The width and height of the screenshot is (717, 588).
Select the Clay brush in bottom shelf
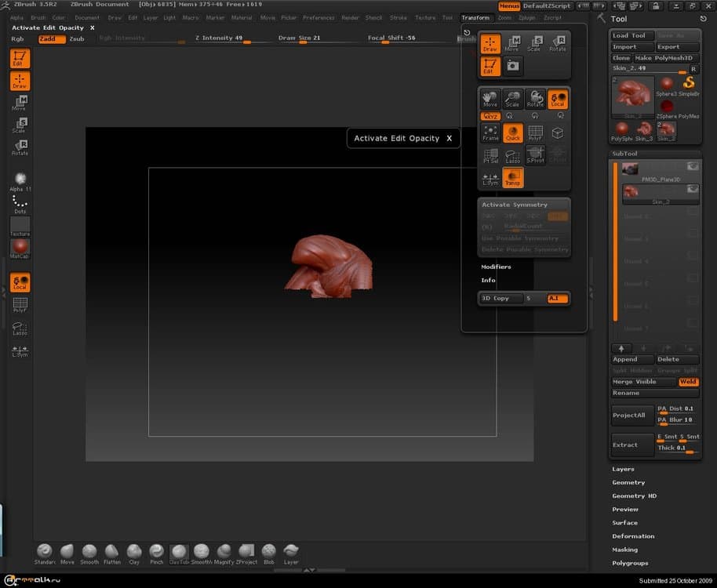pyautogui.click(x=134, y=551)
